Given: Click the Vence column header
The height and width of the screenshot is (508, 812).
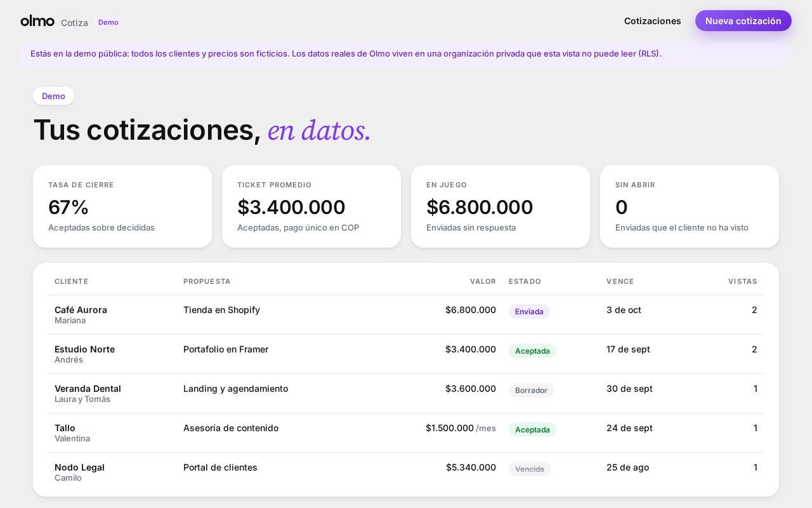Looking at the screenshot, I should pos(620,281).
